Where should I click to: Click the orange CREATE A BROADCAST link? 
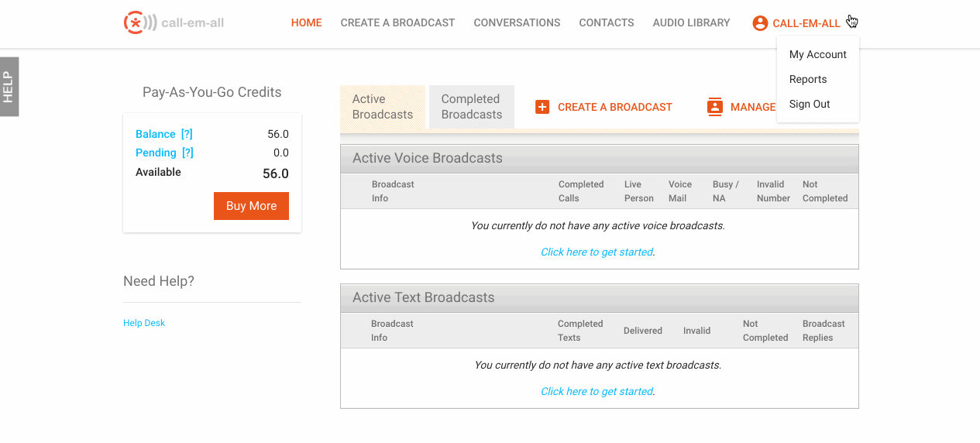point(615,107)
